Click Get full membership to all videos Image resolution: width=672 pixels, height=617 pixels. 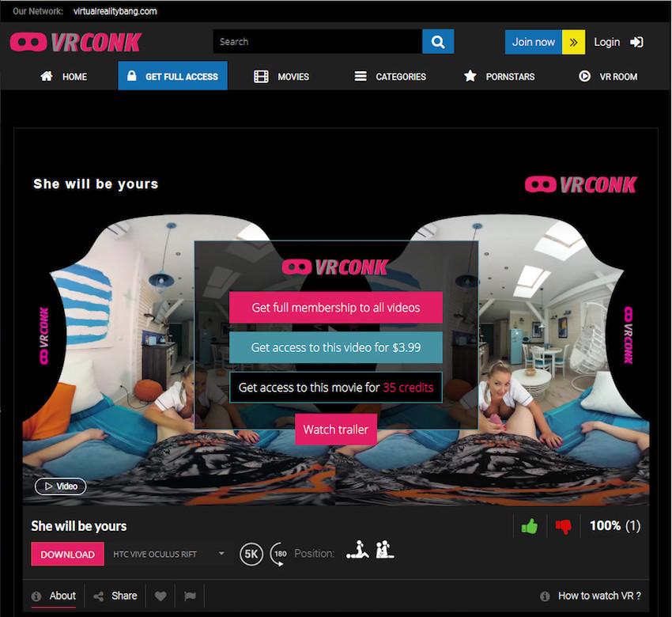click(335, 308)
